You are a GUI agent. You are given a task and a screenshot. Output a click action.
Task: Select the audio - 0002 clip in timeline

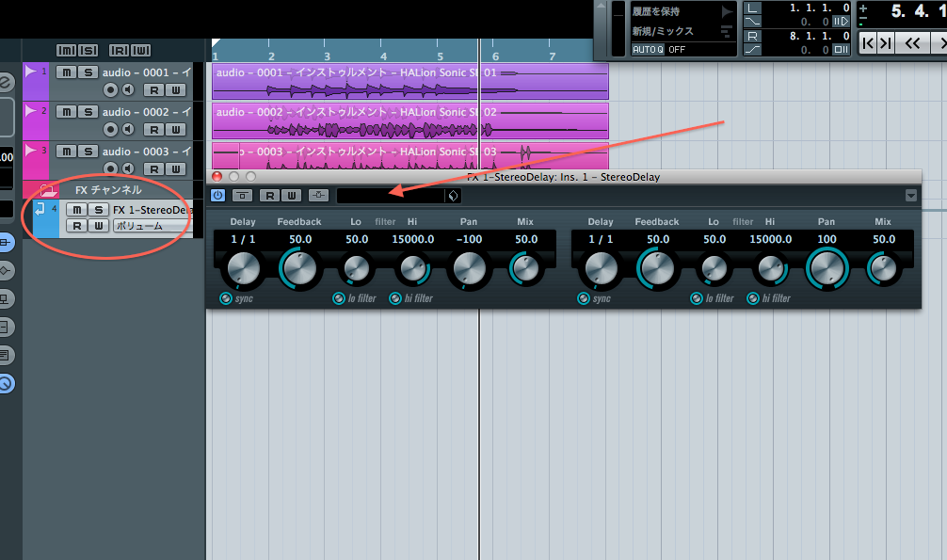tap(410, 120)
